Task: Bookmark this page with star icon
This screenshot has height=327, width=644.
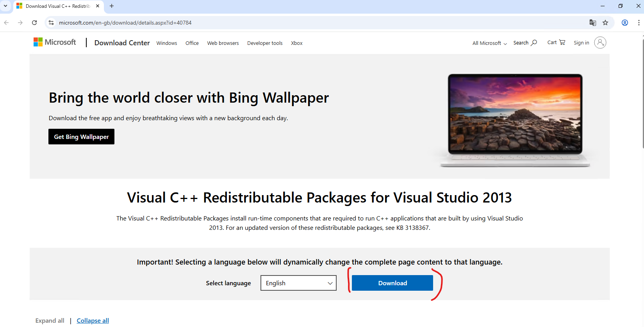Action: pyautogui.click(x=605, y=23)
